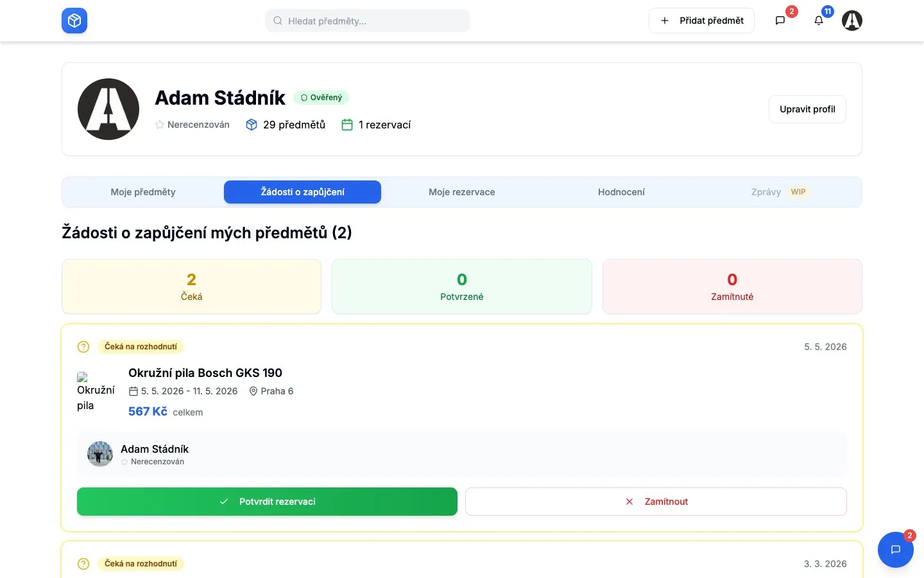
Task: Click the Ověřený verified badge
Action: 321,98
